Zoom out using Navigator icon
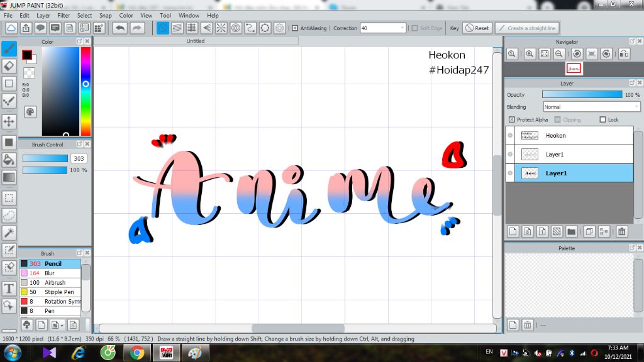 [x=559, y=54]
